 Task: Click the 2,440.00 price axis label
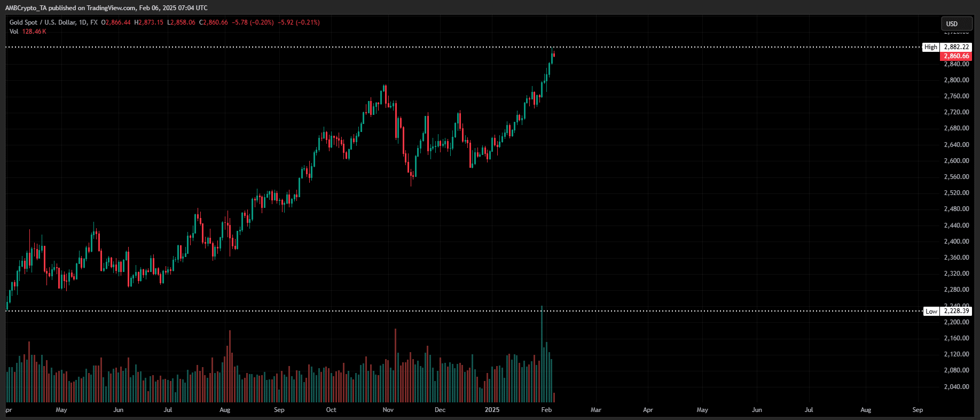956,225
